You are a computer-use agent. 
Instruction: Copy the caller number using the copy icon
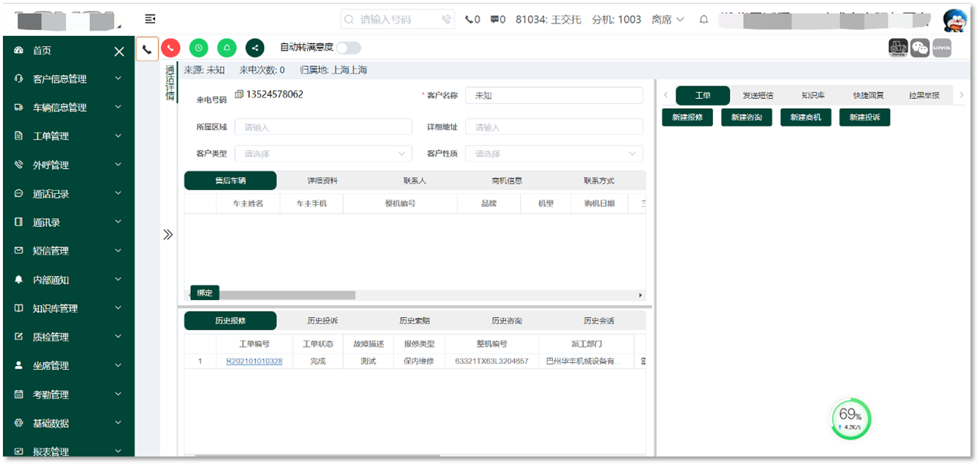point(238,94)
